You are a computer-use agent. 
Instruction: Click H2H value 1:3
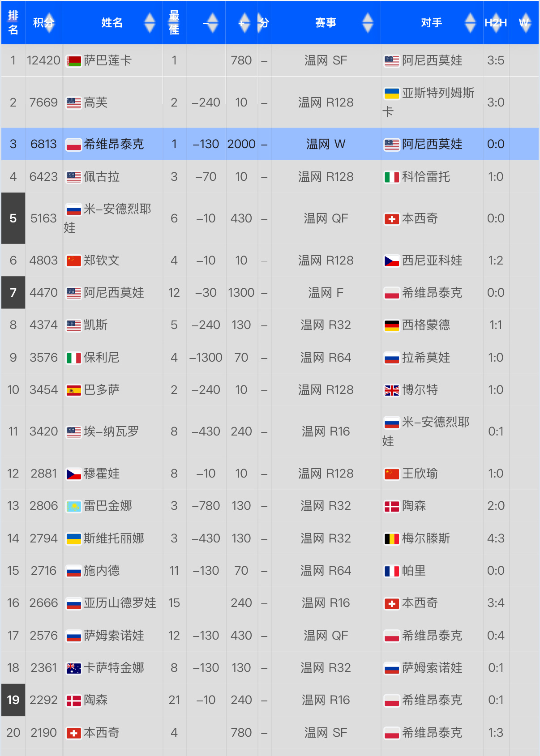pos(496,733)
